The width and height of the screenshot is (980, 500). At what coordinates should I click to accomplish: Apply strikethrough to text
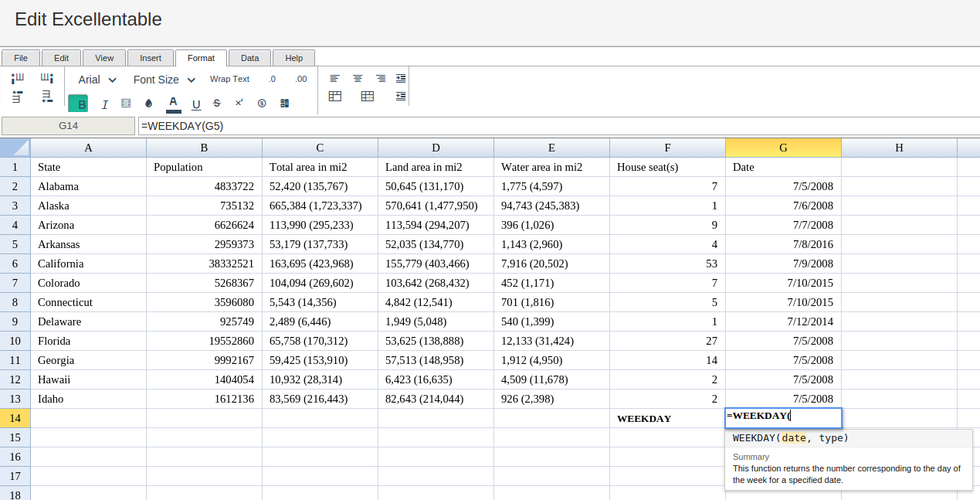(217, 104)
